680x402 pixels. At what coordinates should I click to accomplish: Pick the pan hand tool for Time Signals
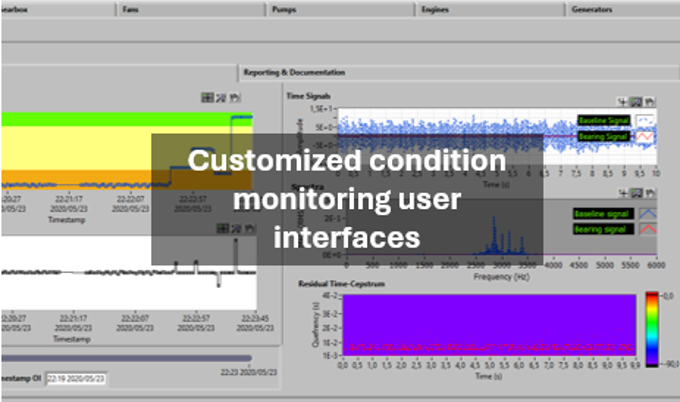click(648, 101)
